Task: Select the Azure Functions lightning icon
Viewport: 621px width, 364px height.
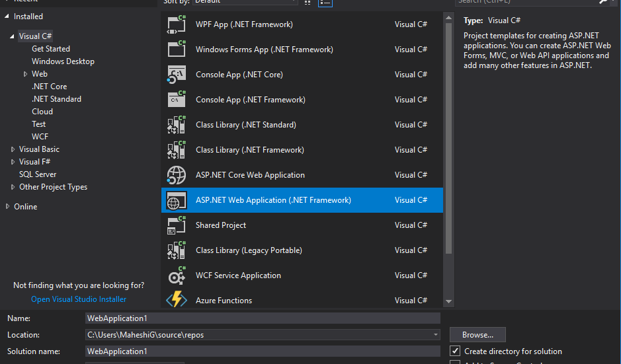Action: point(177,300)
